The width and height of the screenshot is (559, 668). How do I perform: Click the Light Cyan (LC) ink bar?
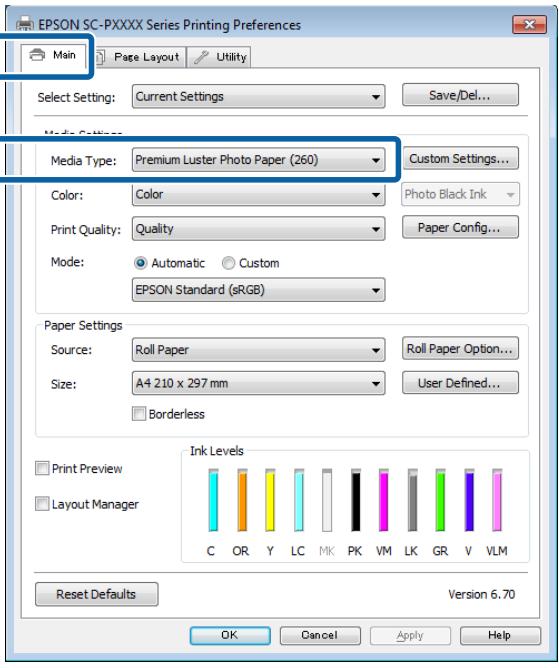299,500
